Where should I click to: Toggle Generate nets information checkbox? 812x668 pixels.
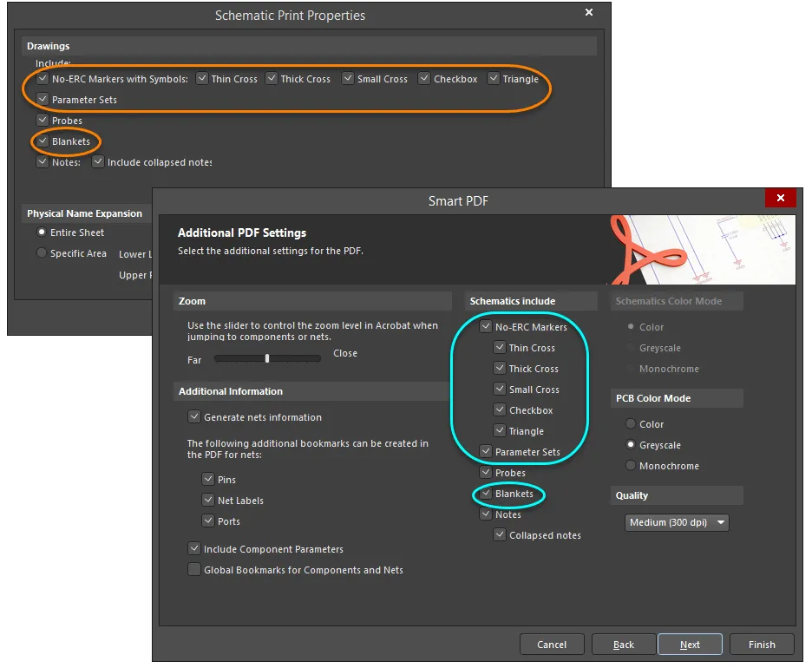point(194,417)
